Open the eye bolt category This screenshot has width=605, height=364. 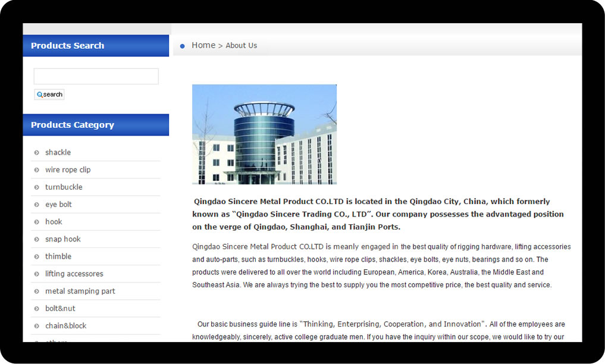(58, 205)
